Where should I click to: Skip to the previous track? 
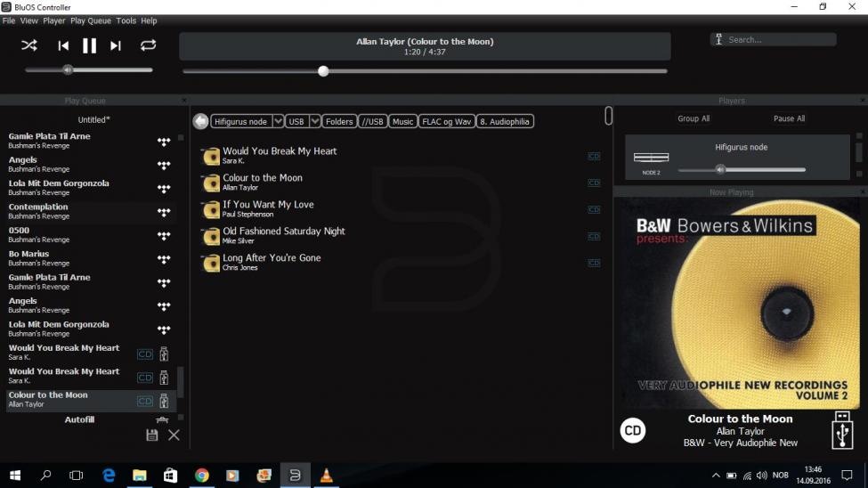coord(63,46)
